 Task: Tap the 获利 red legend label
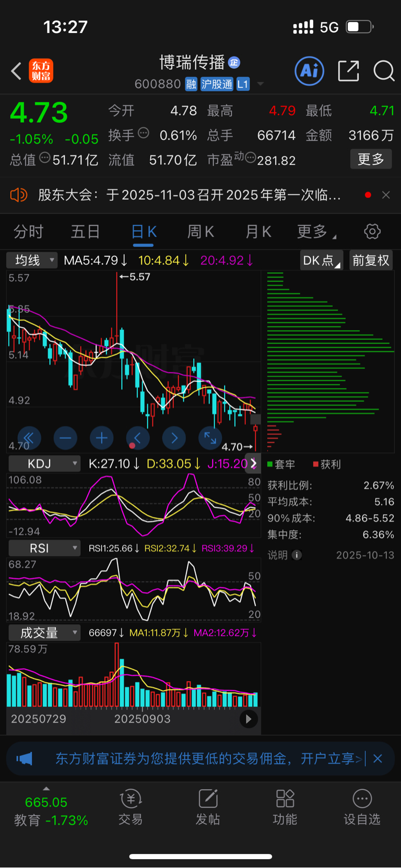pos(327,464)
